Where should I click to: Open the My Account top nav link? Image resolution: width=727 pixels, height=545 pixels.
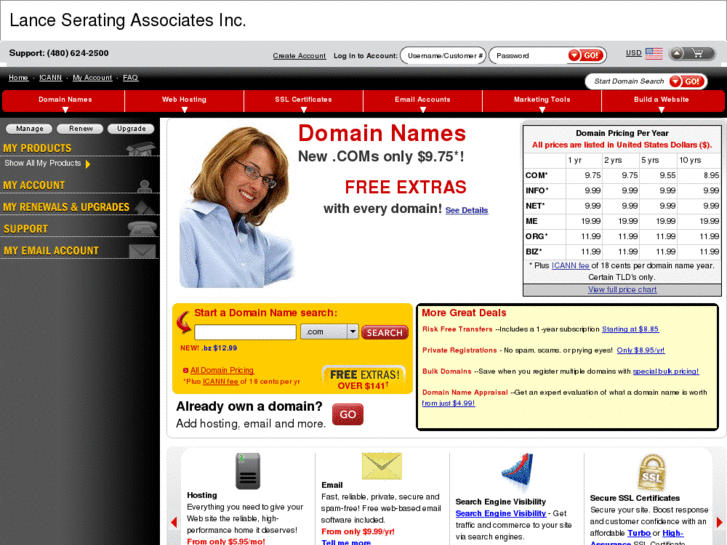click(92, 78)
